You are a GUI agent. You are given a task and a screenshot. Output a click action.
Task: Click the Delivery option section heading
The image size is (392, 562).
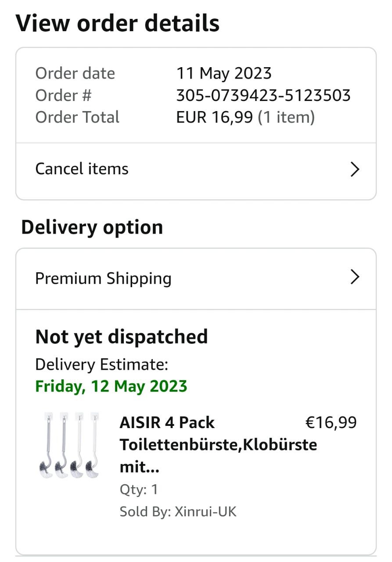tap(92, 227)
